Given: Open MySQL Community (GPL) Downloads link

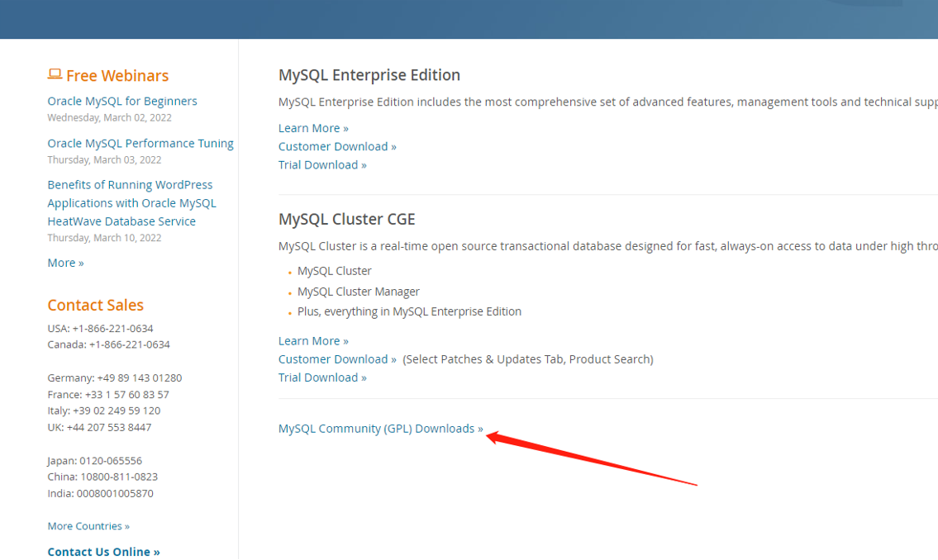Looking at the screenshot, I should pyautogui.click(x=380, y=429).
